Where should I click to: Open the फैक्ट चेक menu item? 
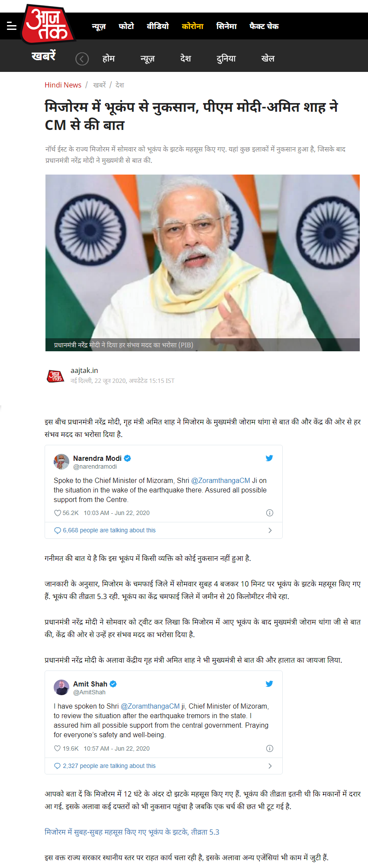[x=264, y=26]
